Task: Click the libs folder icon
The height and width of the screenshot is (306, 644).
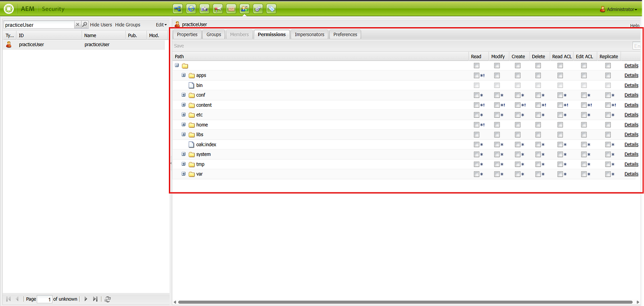Action: [192, 135]
